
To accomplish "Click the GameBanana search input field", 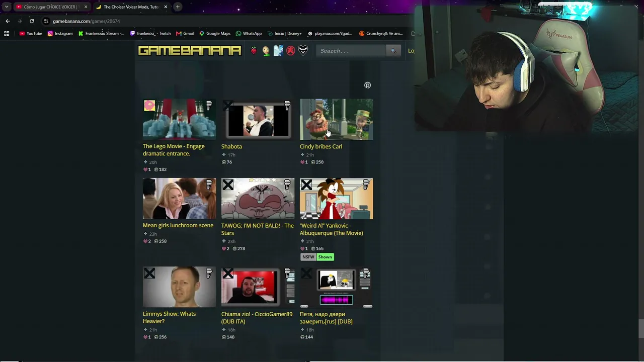I will point(352,51).
